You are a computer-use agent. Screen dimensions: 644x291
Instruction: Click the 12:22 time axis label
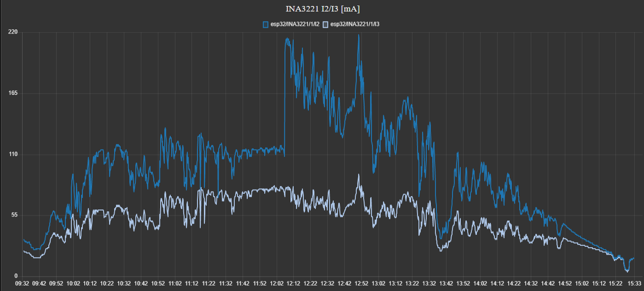pyautogui.click(x=311, y=284)
